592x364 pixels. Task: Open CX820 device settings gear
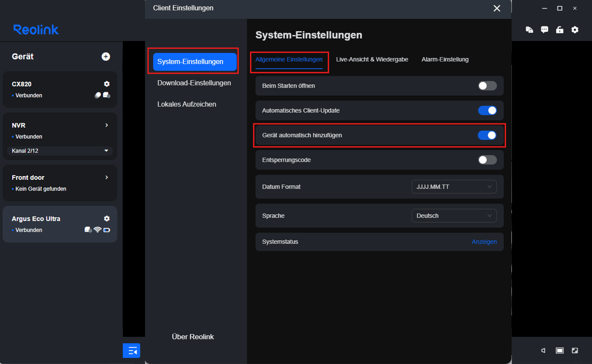pos(107,84)
